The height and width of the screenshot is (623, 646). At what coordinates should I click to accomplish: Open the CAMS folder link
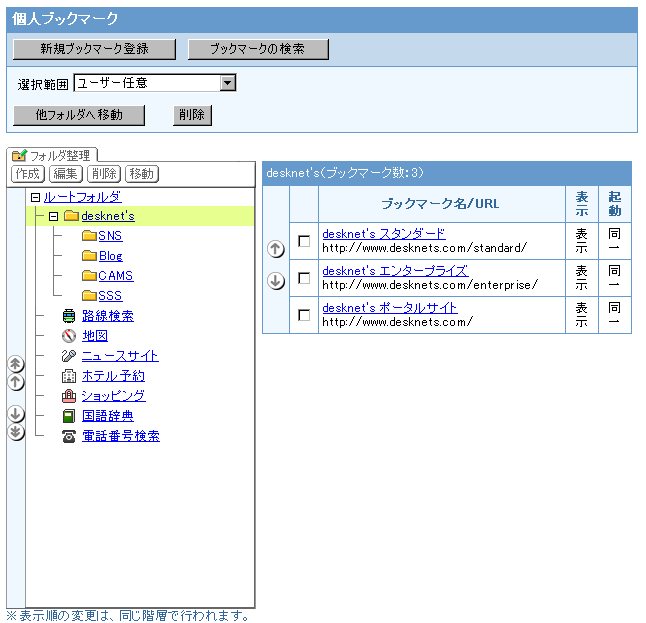[116, 276]
